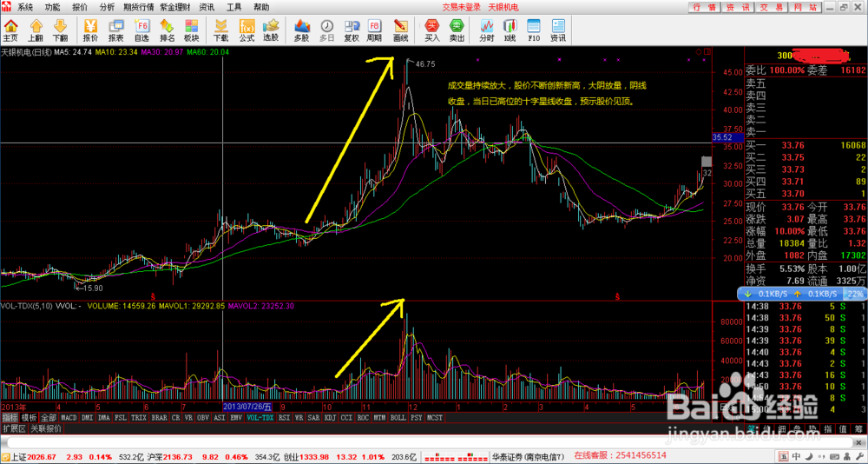This screenshot has height=464, width=868.
Task: Click the 网站 button at top right
Action: [805, 7]
